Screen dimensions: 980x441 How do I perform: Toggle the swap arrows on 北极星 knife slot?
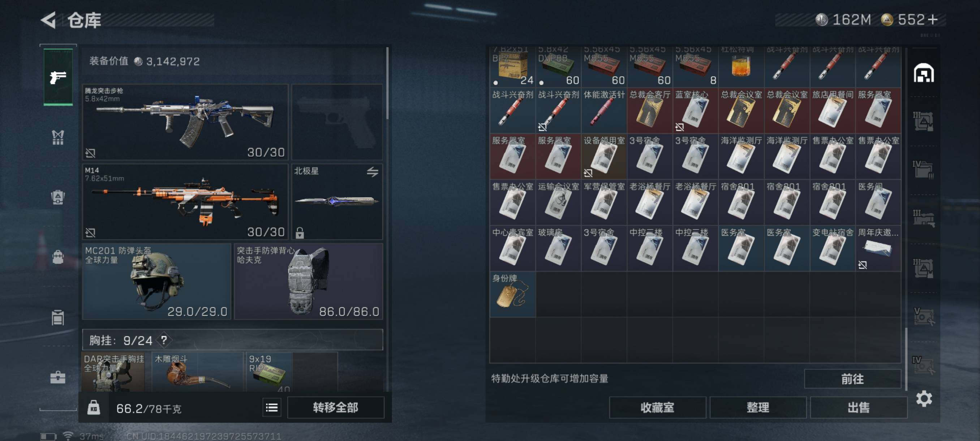(x=373, y=172)
